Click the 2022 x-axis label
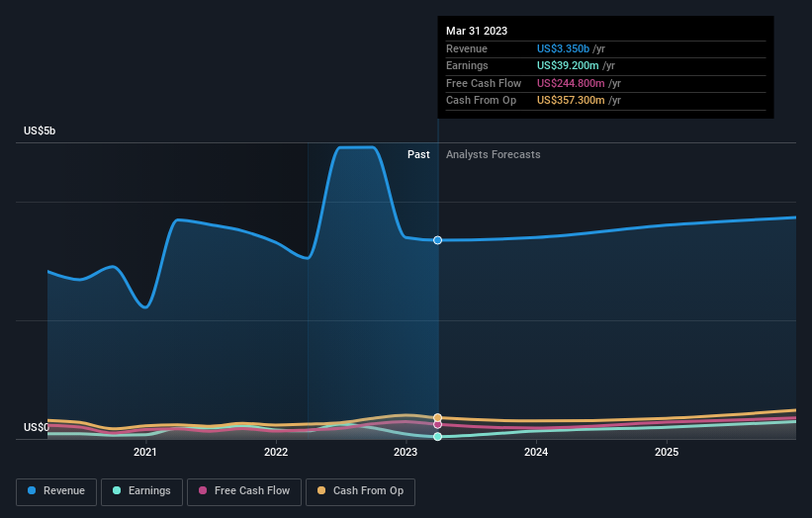 click(x=276, y=452)
